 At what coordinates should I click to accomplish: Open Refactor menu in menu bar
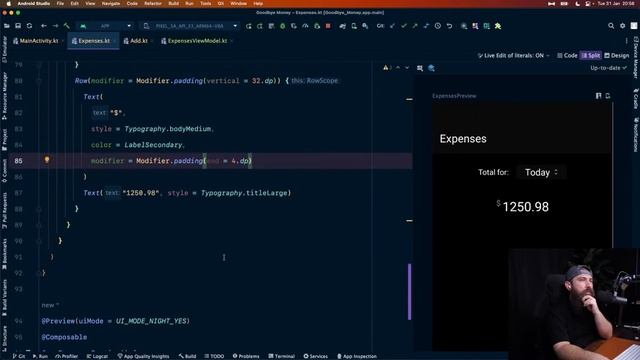[x=153, y=3]
